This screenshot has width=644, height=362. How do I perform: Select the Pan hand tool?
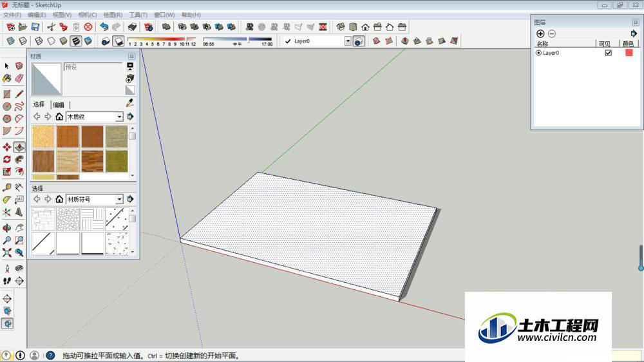pos(19,227)
